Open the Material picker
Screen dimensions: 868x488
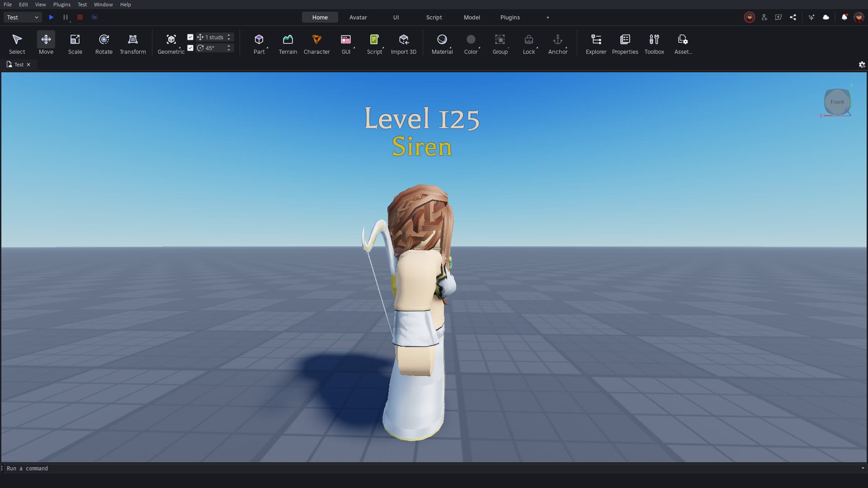pyautogui.click(x=442, y=44)
